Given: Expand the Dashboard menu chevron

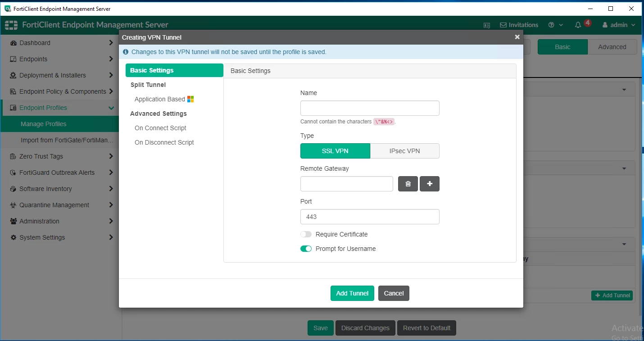Looking at the screenshot, I should click(111, 43).
